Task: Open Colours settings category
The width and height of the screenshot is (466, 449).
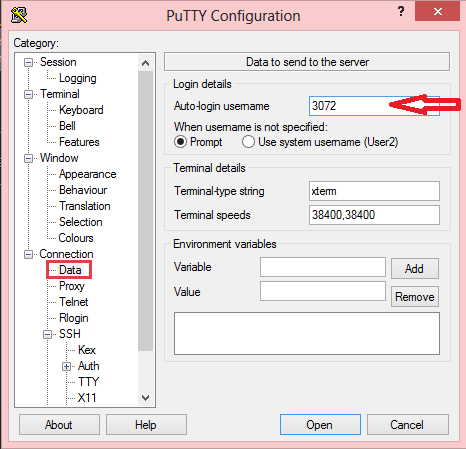Action: (x=76, y=238)
